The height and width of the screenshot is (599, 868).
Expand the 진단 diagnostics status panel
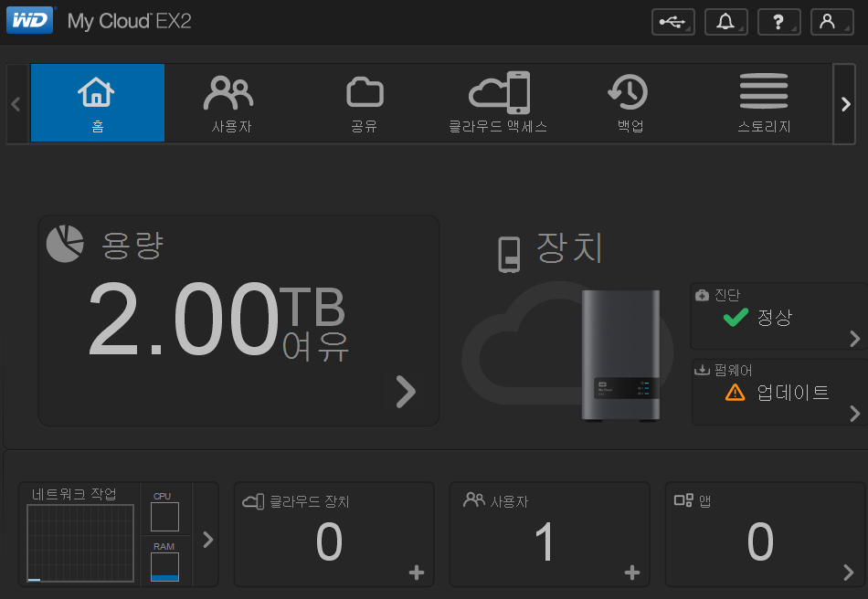[x=854, y=339]
